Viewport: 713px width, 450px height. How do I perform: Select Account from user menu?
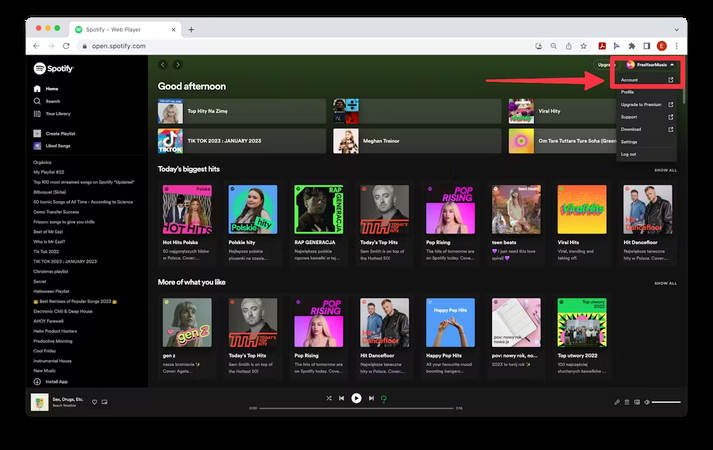[647, 80]
